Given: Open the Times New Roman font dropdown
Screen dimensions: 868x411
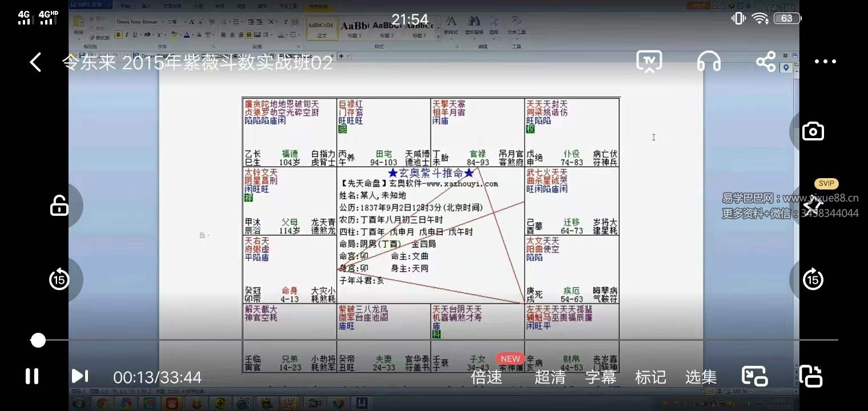Looking at the screenshot, I should pos(163,22).
